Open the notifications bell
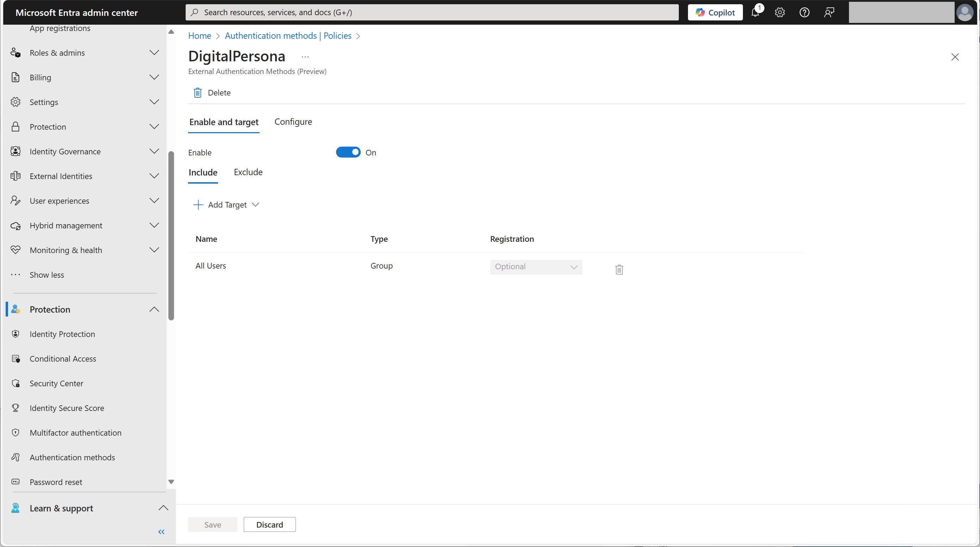This screenshot has height=547, width=980. (x=756, y=12)
